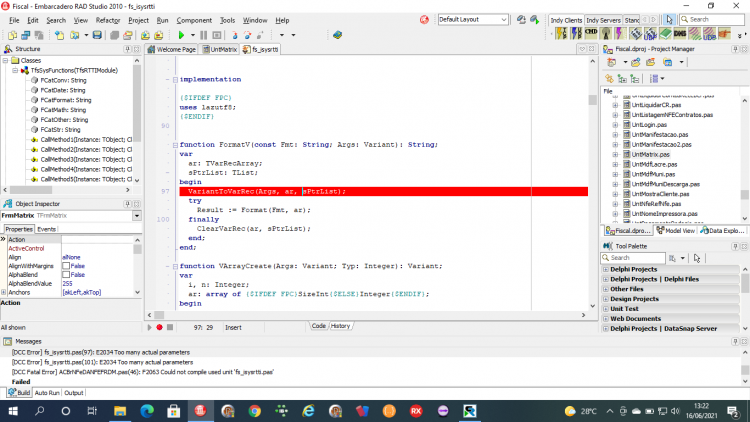
Task: Pin the Project Manager panel
Action: 735,49
